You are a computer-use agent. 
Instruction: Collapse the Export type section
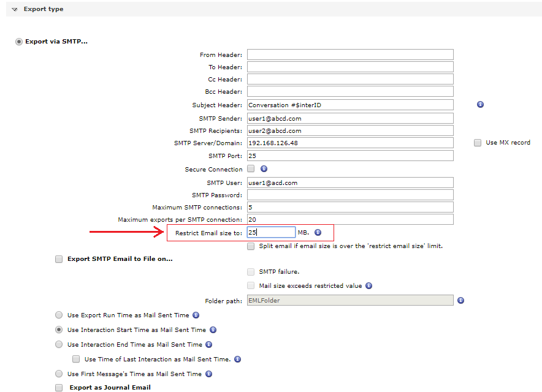click(15, 10)
